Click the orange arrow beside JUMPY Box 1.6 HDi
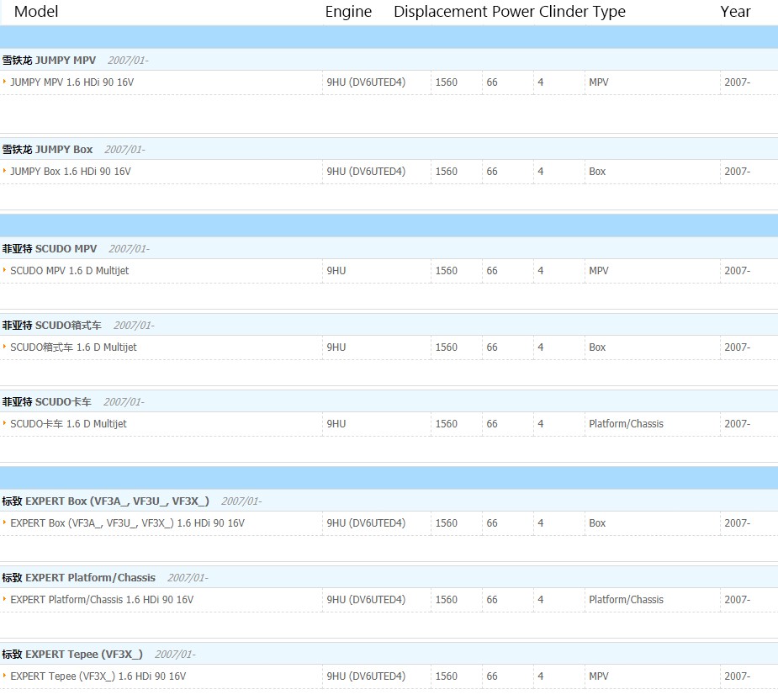The width and height of the screenshot is (778, 700). click(4, 172)
